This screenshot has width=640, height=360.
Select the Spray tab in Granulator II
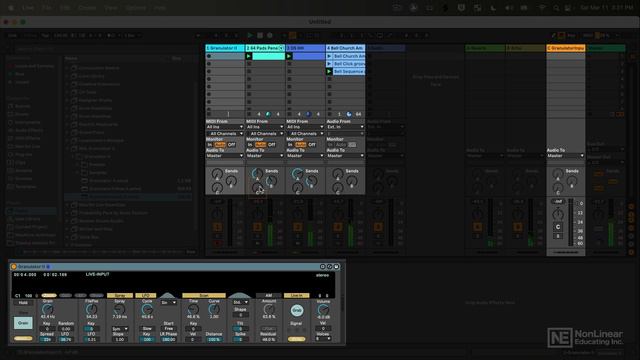click(x=120, y=295)
